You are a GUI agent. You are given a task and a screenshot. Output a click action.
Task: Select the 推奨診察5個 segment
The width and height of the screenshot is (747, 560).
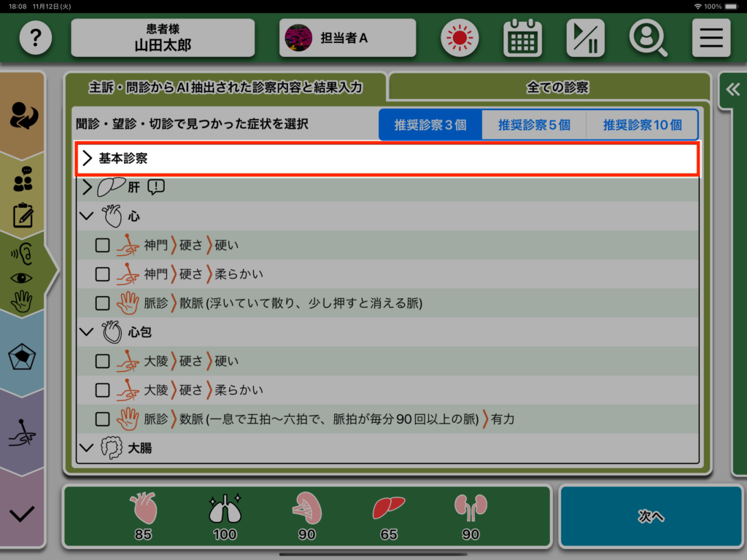(x=534, y=125)
